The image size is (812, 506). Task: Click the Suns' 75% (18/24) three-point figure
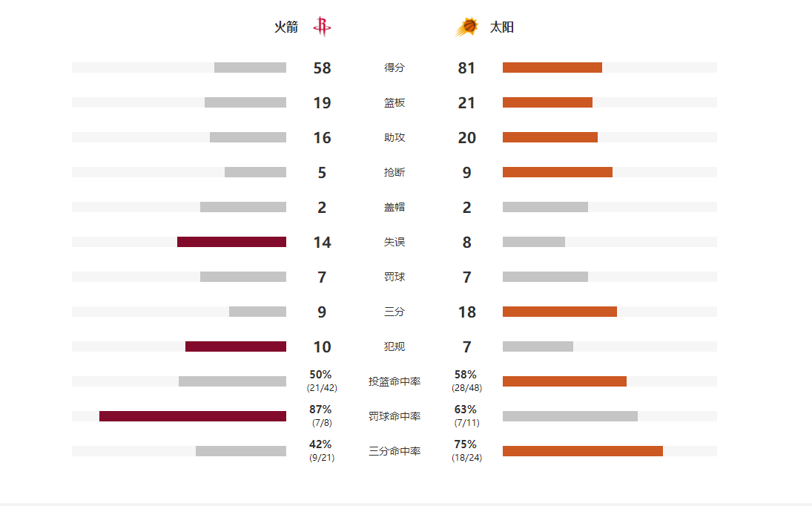(x=466, y=450)
